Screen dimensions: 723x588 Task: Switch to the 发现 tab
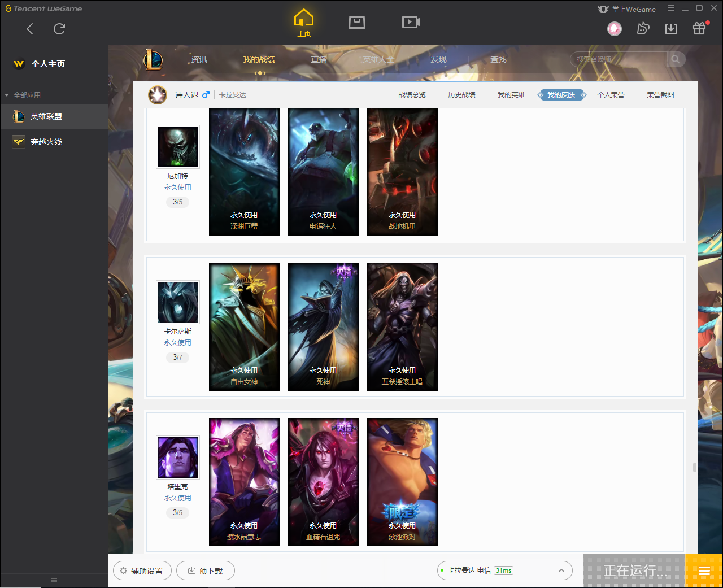tap(438, 59)
